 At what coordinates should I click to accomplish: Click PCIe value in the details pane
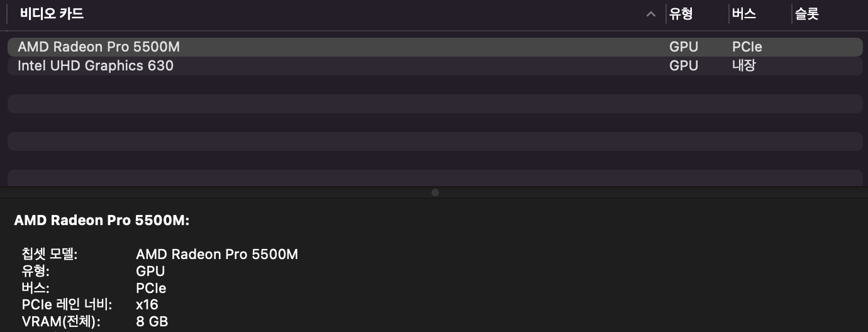tap(151, 289)
